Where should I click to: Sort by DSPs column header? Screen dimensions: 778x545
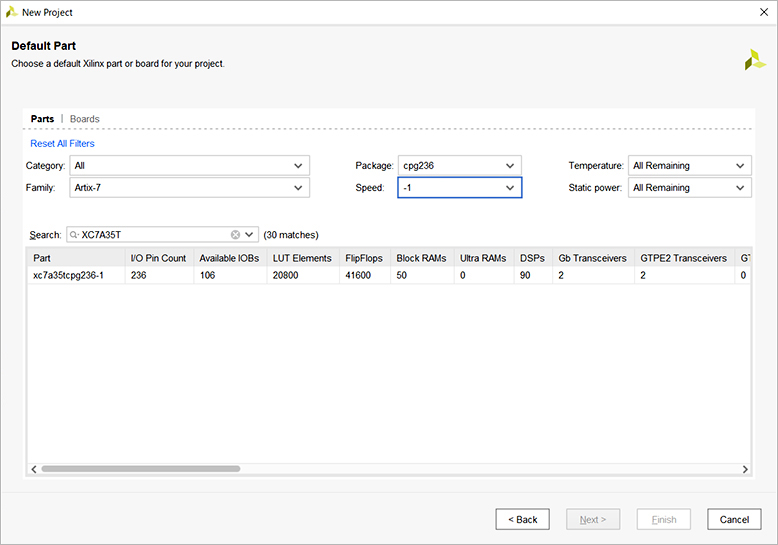533,258
